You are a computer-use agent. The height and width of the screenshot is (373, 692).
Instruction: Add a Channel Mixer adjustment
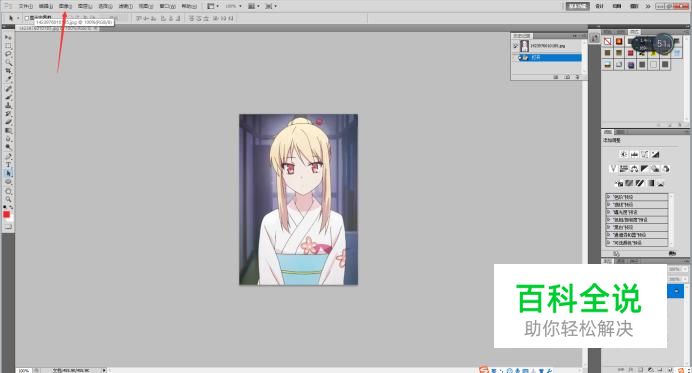[666, 169]
